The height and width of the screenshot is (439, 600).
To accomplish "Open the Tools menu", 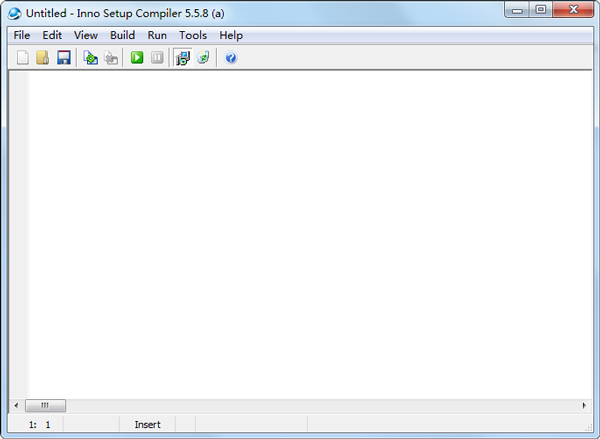I will coord(193,35).
